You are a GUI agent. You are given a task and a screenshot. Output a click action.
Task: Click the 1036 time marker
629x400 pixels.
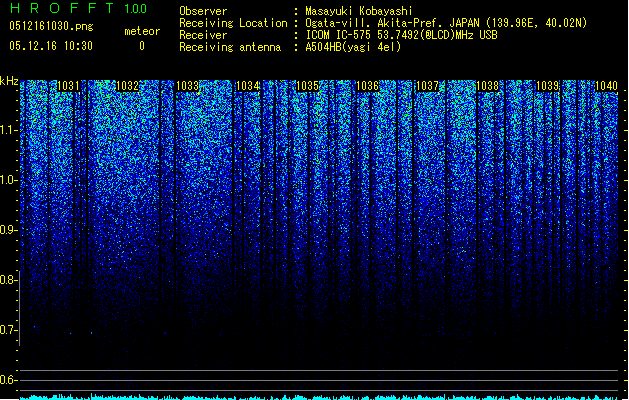pos(367,86)
